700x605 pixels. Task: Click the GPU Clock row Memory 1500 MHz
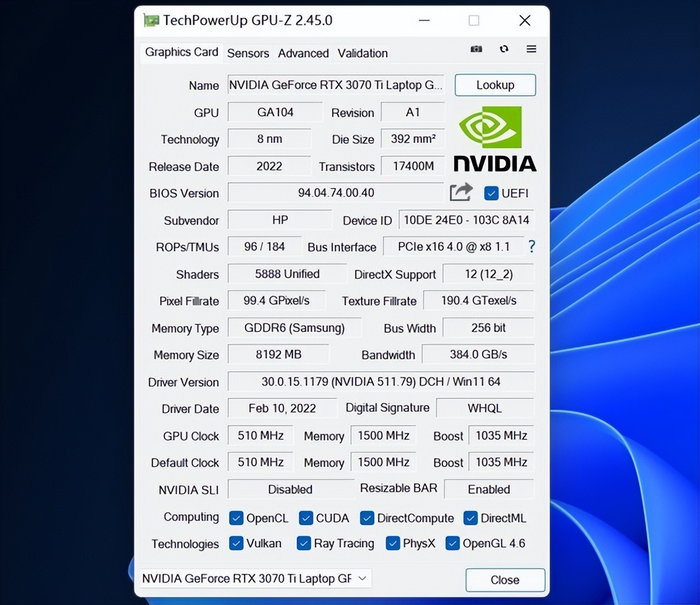pyautogui.click(x=383, y=435)
